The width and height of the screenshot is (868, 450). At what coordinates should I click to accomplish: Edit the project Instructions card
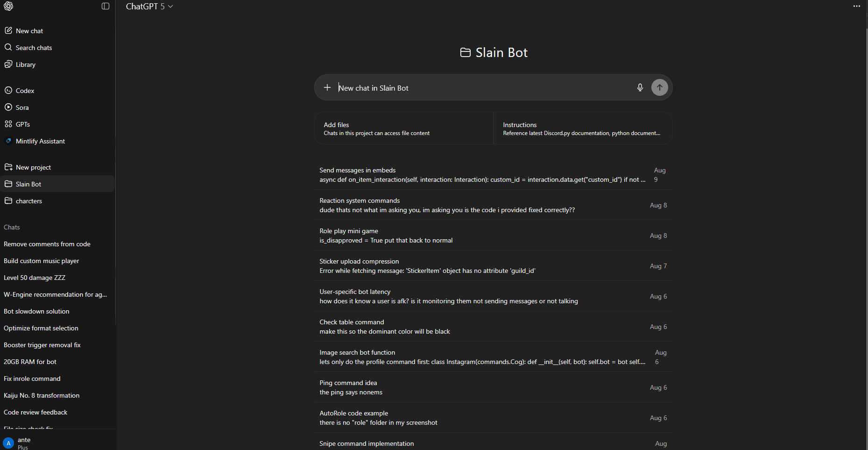pyautogui.click(x=582, y=129)
